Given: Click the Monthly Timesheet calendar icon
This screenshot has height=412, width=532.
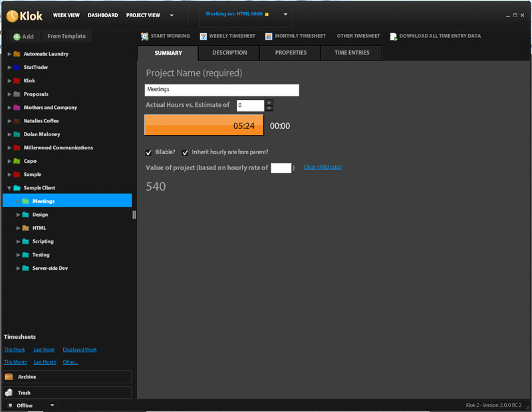Looking at the screenshot, I should click(x=269, y=37).
